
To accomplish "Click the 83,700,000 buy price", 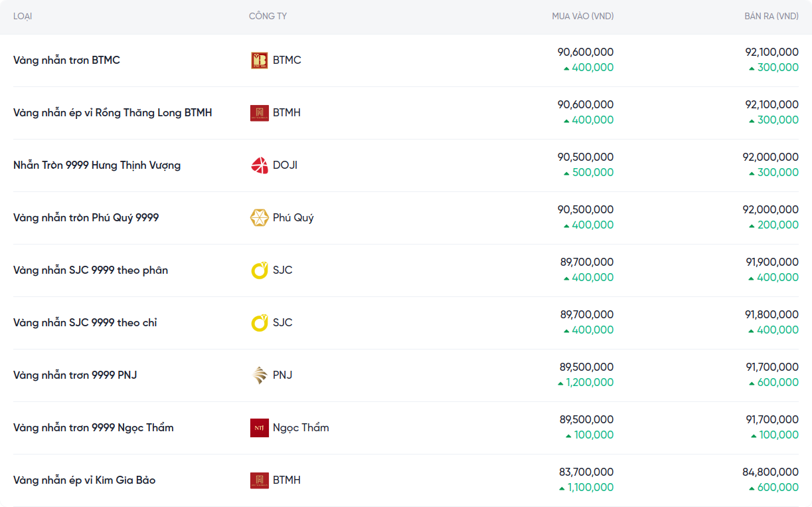I will (x=586, y=472).
